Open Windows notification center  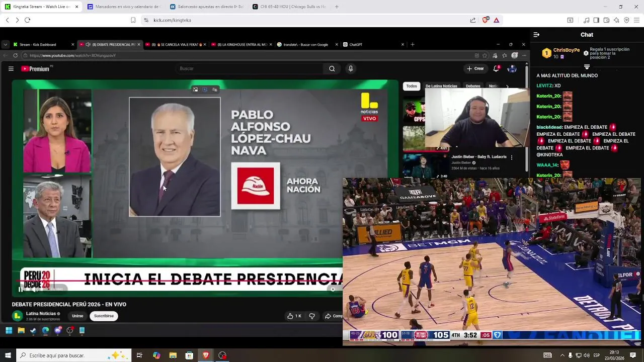click(633, 355)
